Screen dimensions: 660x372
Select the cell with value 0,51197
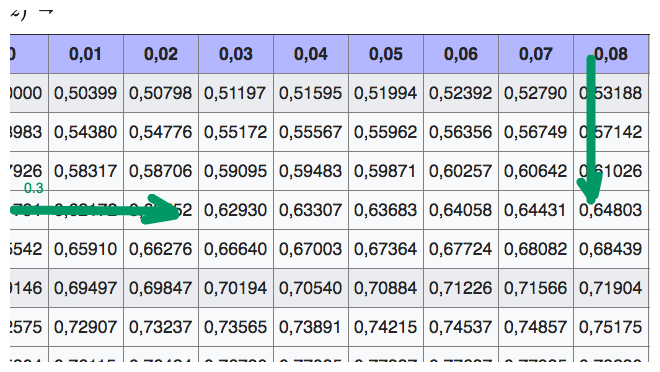point(236,93)
